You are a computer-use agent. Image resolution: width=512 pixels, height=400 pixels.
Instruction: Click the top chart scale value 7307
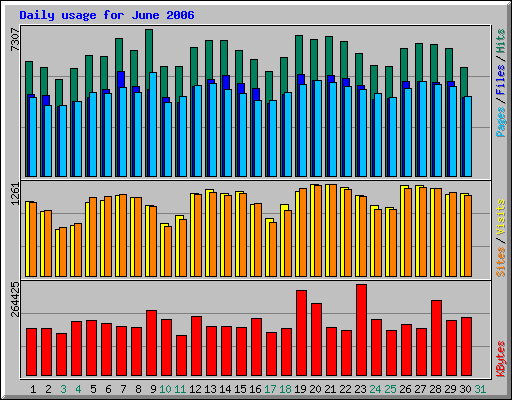pyautogui.click(x=15, y=40)
